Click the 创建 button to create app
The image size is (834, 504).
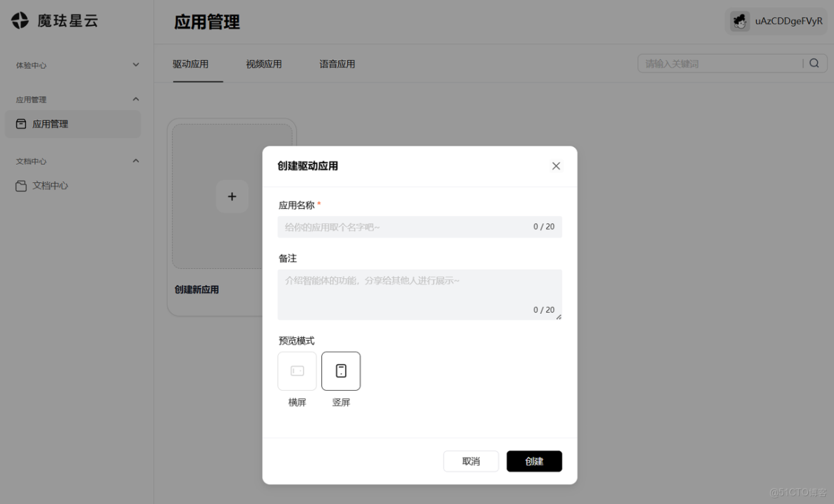pyautogui.click(x=534, y=461)
